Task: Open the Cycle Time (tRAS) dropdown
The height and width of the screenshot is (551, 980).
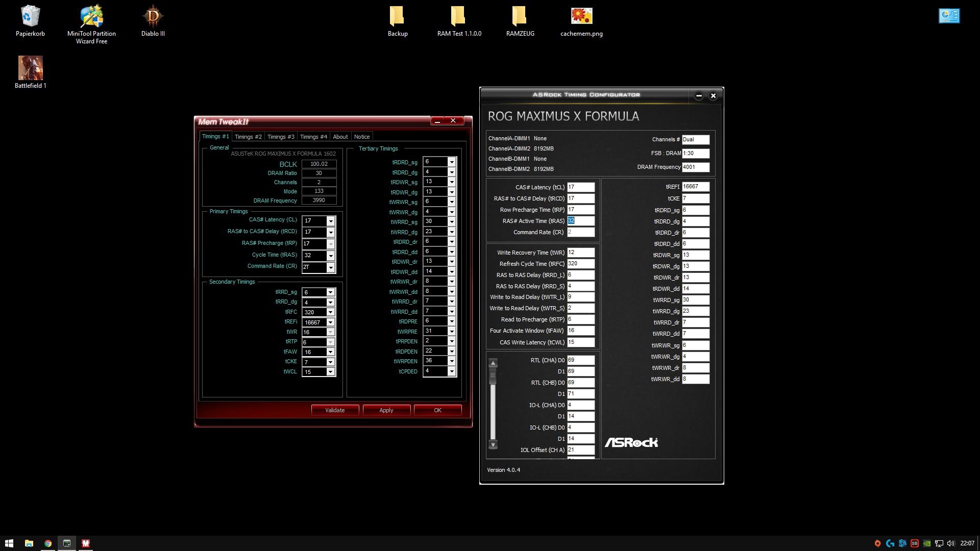Action: (x=330, y=256)
